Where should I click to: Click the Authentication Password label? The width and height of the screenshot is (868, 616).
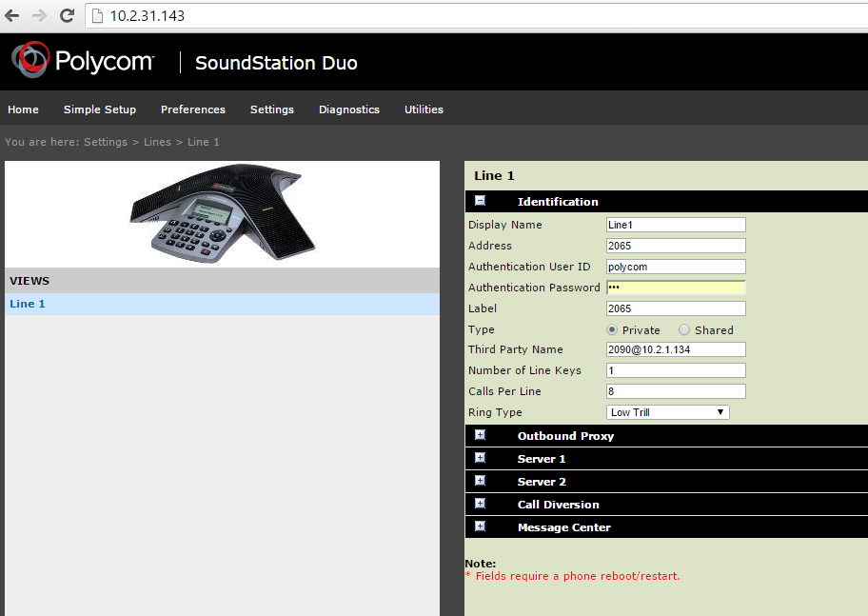(534, 288)
